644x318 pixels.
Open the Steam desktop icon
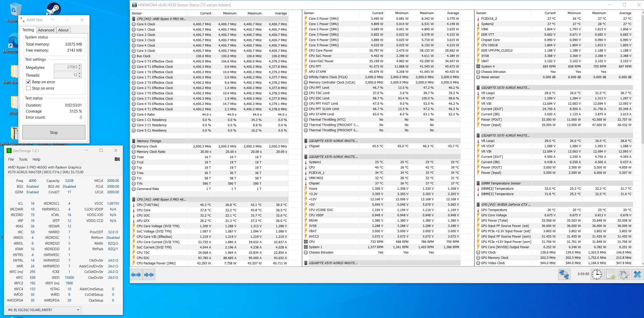(54, 9)
